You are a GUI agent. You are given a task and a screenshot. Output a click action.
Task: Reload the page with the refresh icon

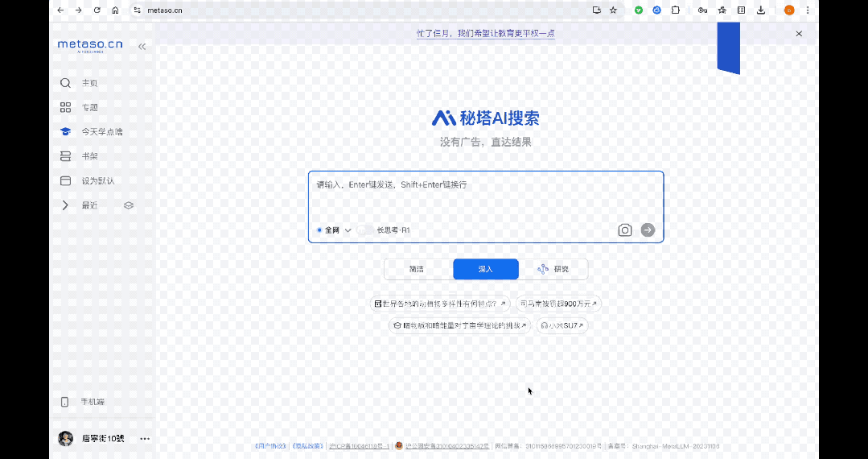(97, 10)
